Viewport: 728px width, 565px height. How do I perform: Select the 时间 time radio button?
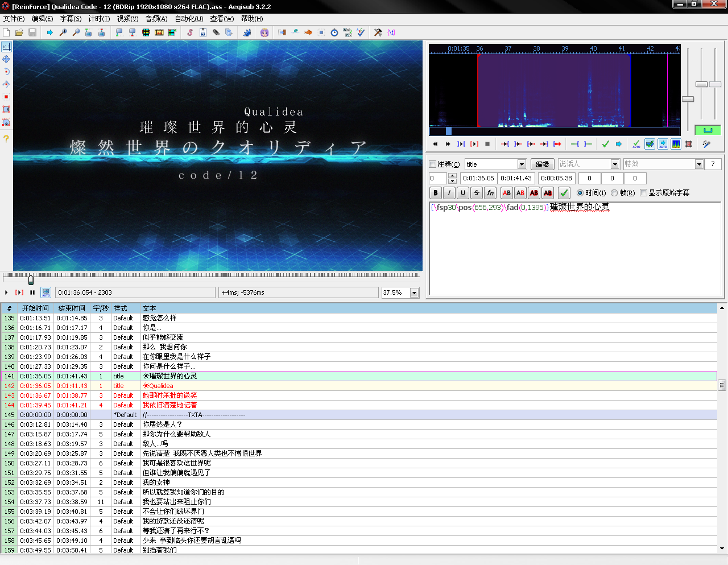coord(580,193)
